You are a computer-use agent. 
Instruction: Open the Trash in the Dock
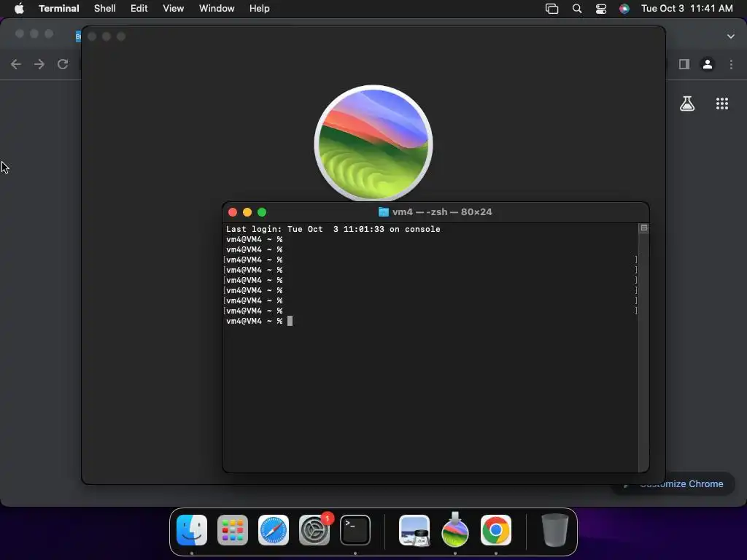pos(555,530)
